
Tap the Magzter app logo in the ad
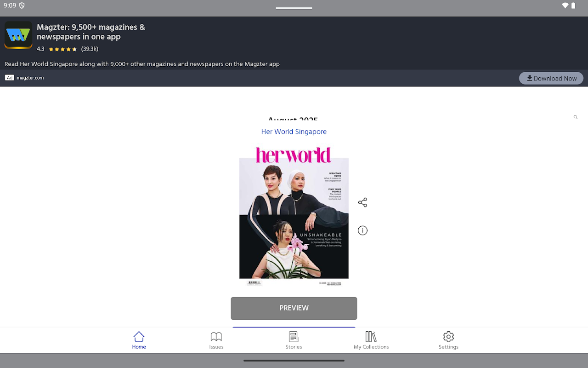point(18,35)
